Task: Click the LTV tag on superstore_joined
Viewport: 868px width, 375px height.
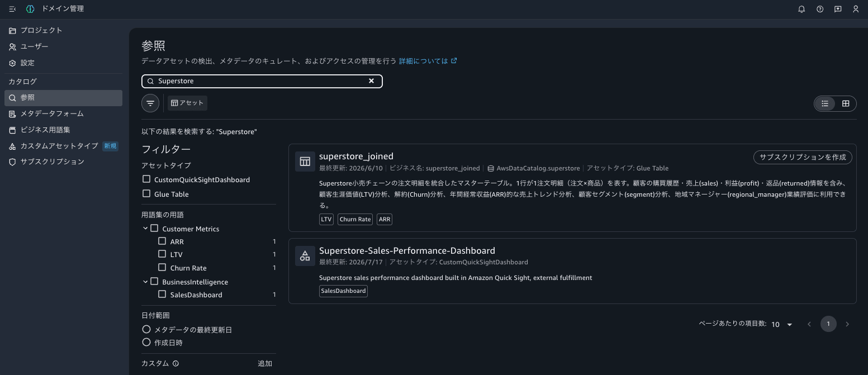Action: 326,219
